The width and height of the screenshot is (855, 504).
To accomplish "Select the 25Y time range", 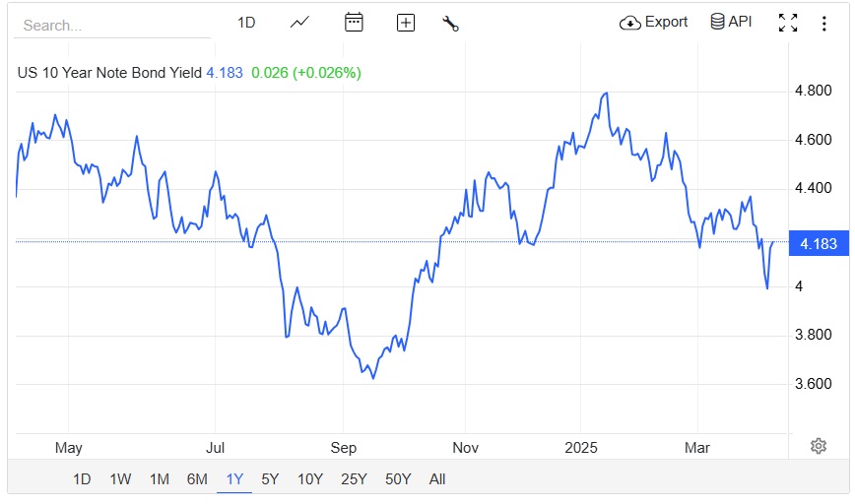I will (354, 479).
